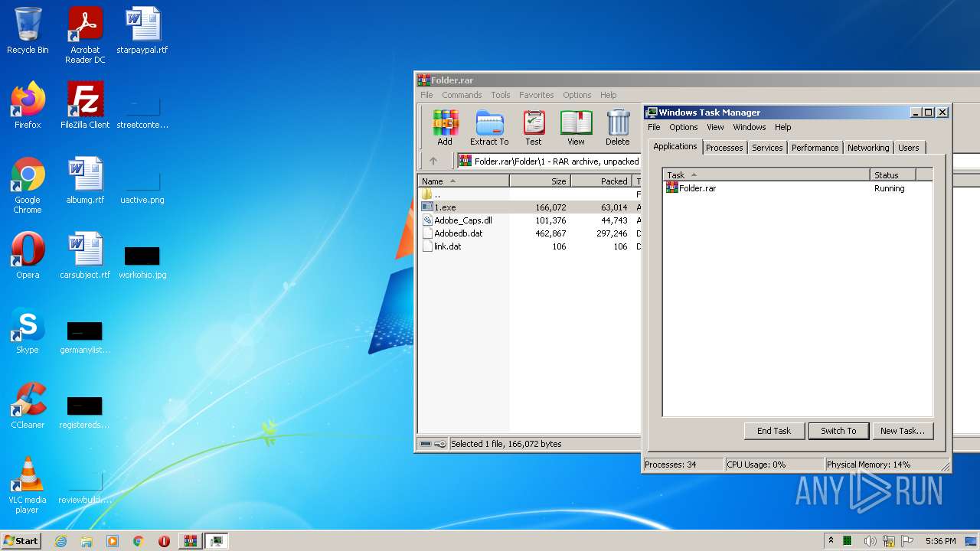Screen dimensions: 980x551
Task: Sort WinRAR list by Packed column
Action: (601, 181)
